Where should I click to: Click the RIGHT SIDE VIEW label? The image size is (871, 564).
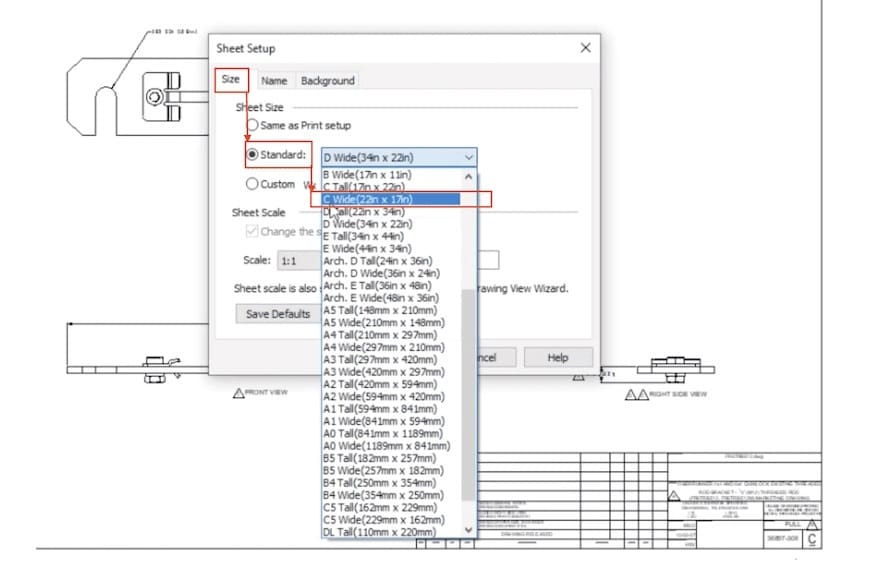tap(678, 394)
